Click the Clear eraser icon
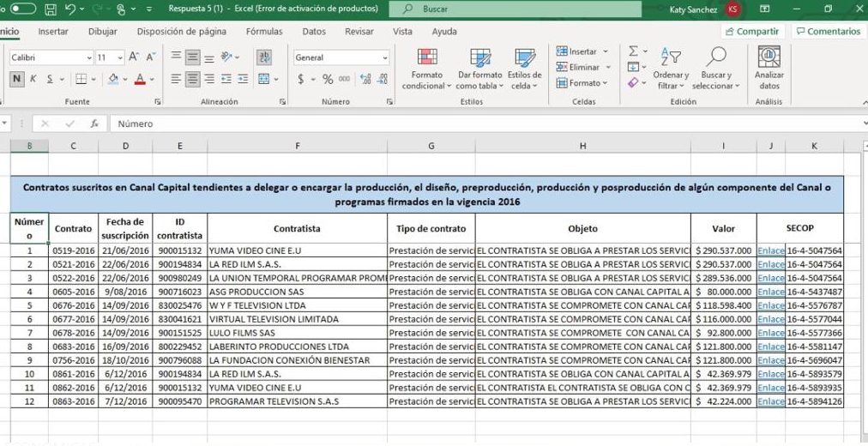 pos(633,82)
